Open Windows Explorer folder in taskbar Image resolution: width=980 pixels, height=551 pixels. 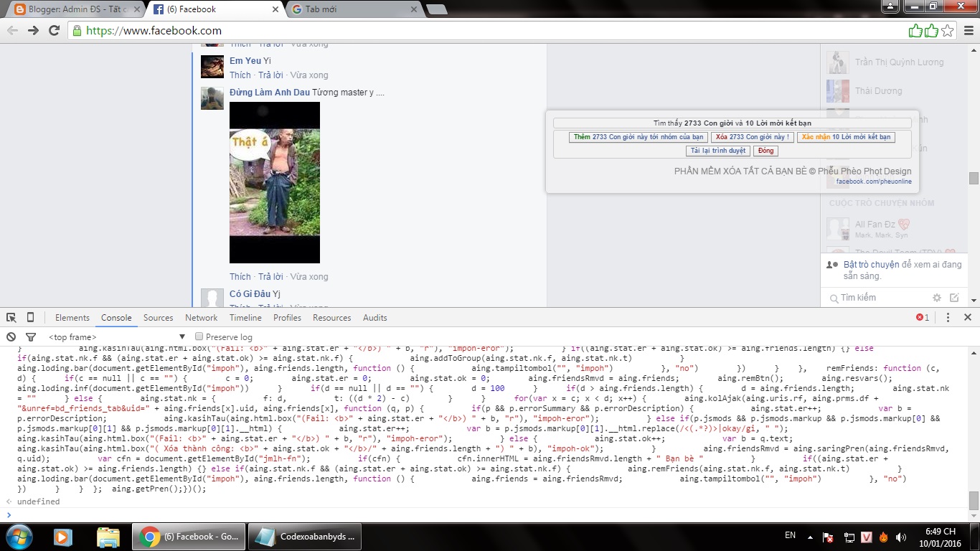pos(108,536)
